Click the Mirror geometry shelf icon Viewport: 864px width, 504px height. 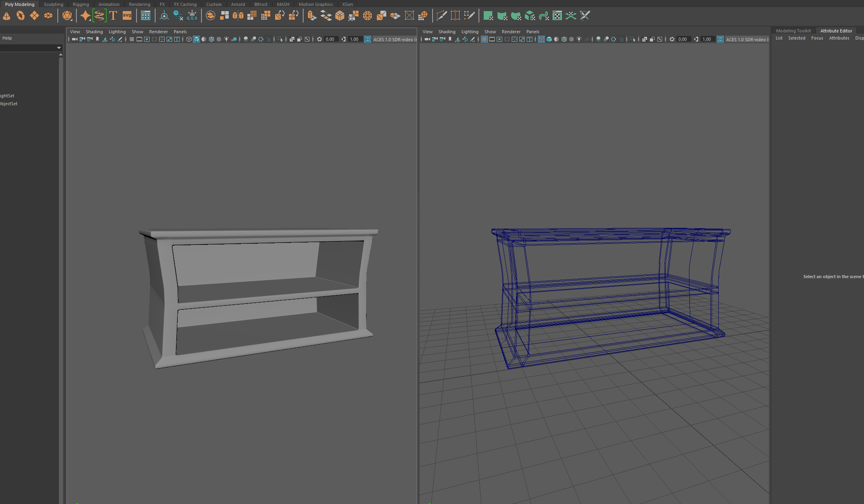[238, 16]
